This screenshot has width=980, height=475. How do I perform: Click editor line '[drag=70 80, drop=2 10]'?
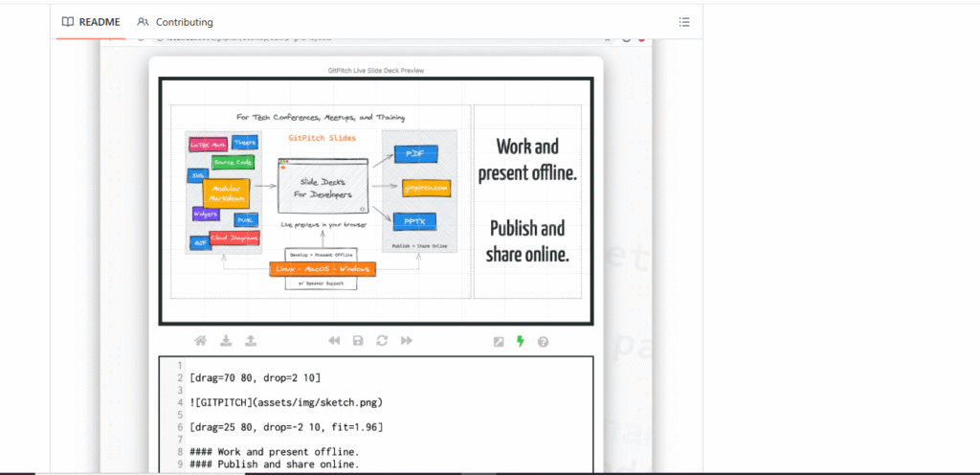coord(255,377)
